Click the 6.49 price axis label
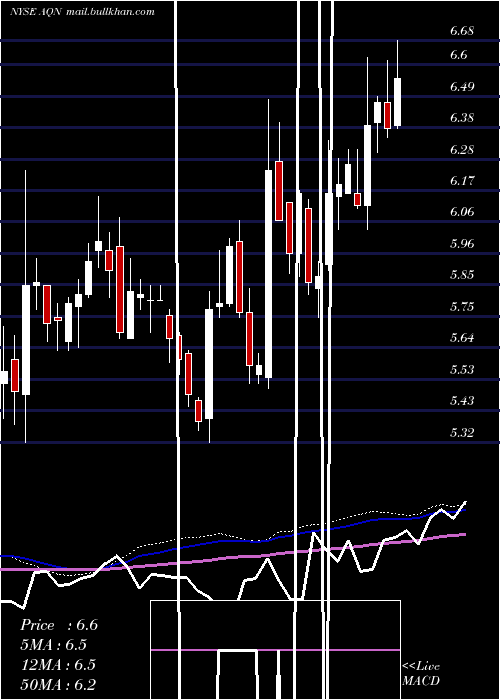The width and height of the screenshot is (500, 700). (462, 87)
